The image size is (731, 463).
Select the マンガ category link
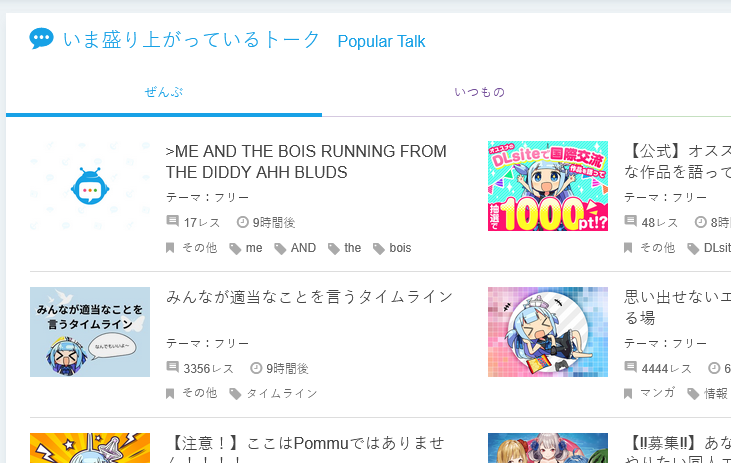click(655, 393)
